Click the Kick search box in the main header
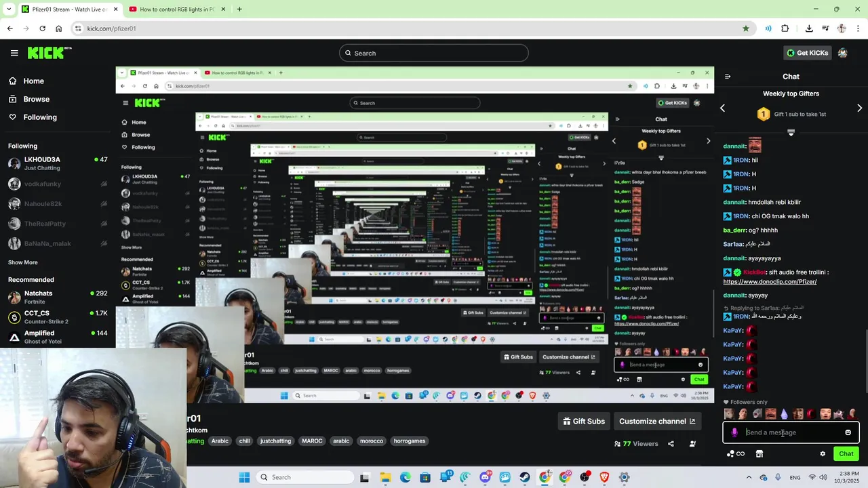Viewport: 868px width, 488px height. pyautogui.click(x=434, y=53)
